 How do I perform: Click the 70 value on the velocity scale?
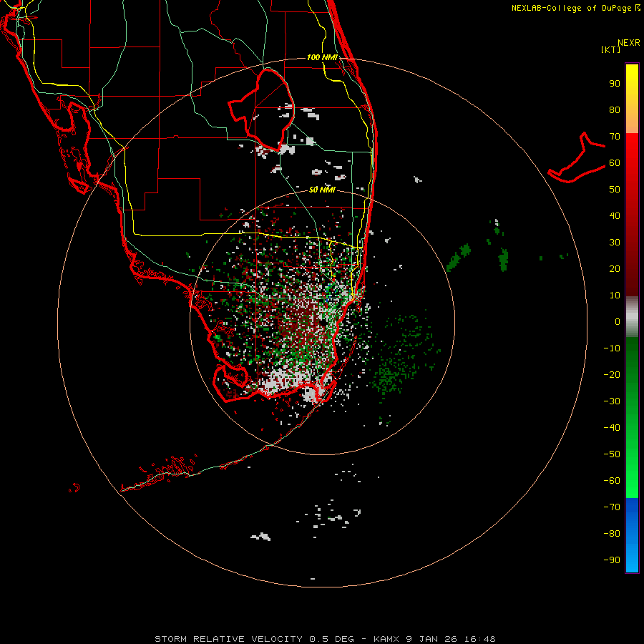[x=615, y=137]
